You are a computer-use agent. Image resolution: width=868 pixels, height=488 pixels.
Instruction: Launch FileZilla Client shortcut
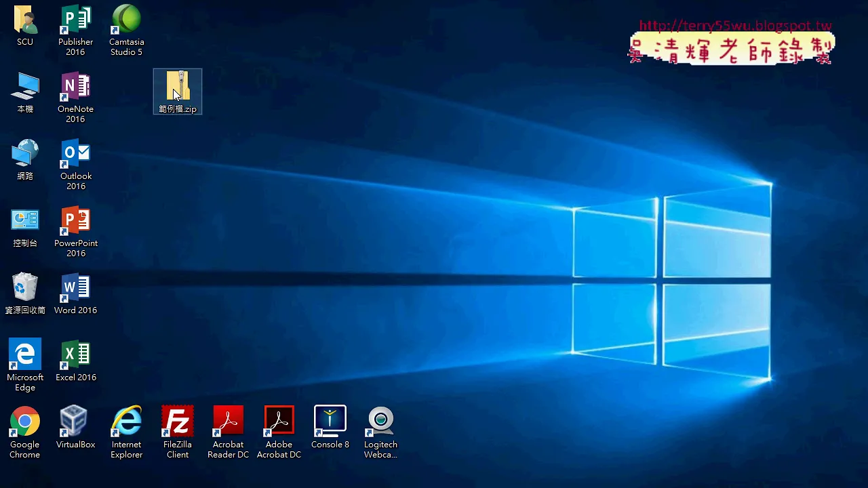point(178,432)
